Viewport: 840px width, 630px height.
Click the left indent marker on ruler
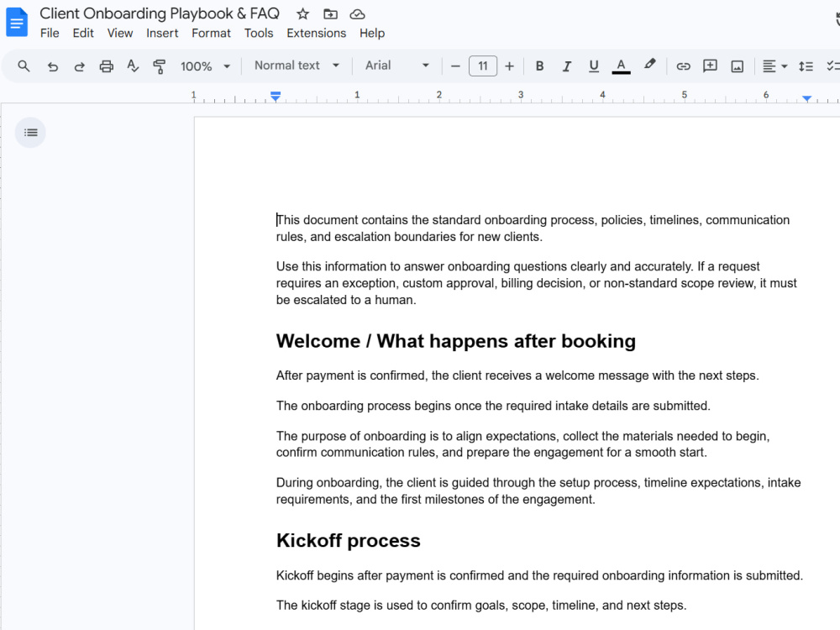276,97
